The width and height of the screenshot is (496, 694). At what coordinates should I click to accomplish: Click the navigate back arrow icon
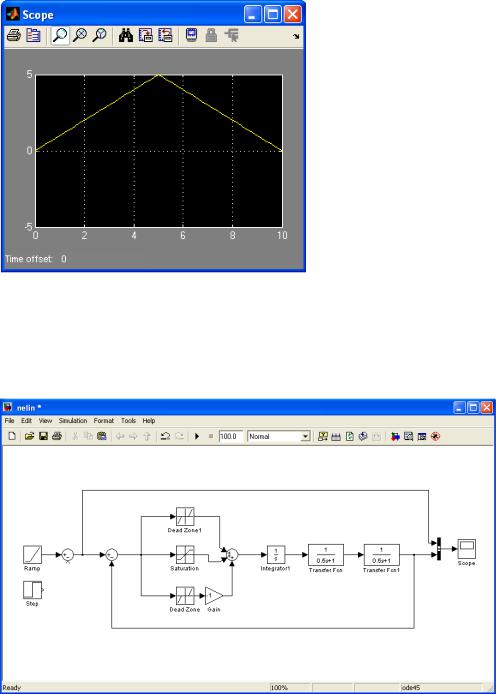(x=120, y=436)
